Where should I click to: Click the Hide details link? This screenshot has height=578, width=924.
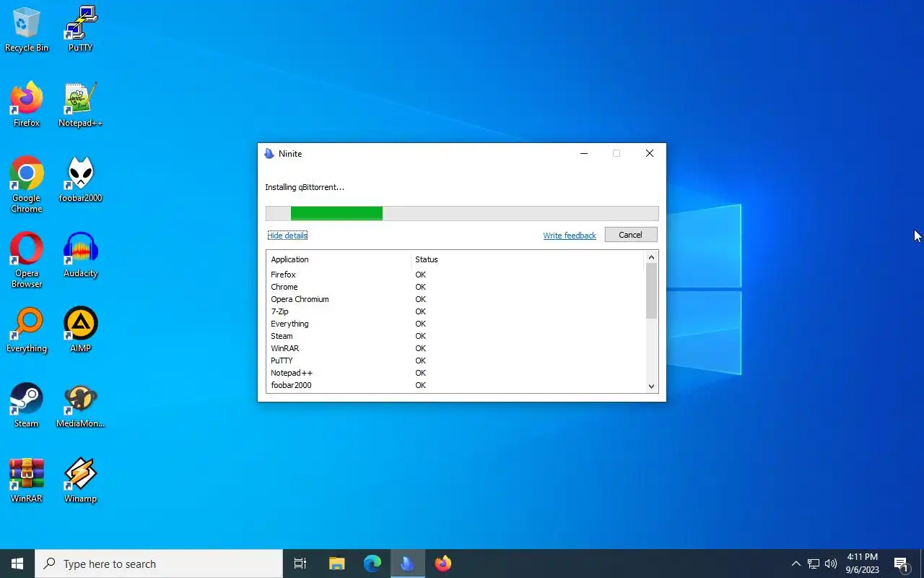[287, 236]
